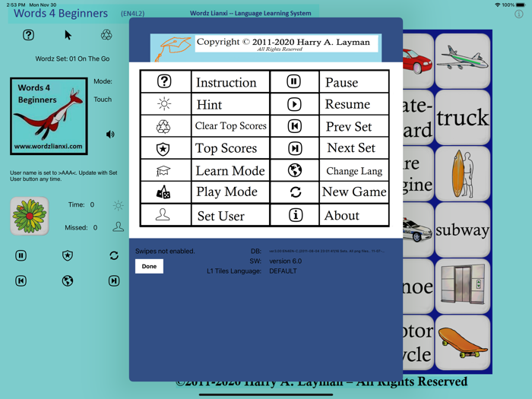The width and height of the screenshot is (532, 399).
Task: Tap the Swipes not enabled text
Action: pos(165,251)
